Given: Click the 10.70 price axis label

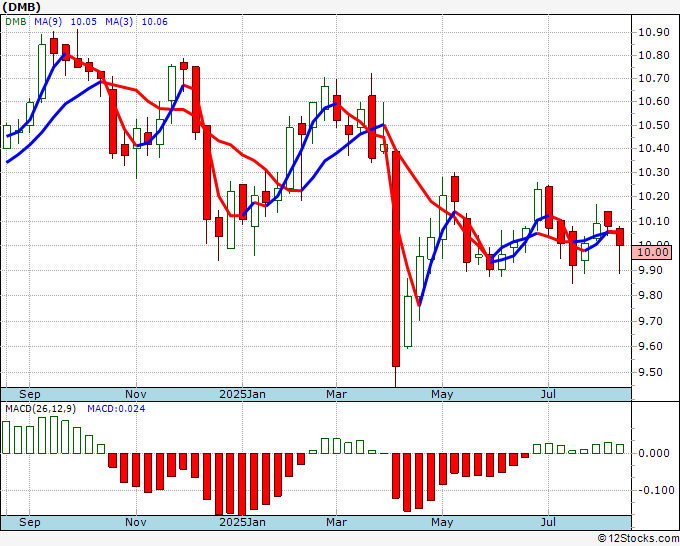Looking at the screenshot, I should tap(654, 78).
